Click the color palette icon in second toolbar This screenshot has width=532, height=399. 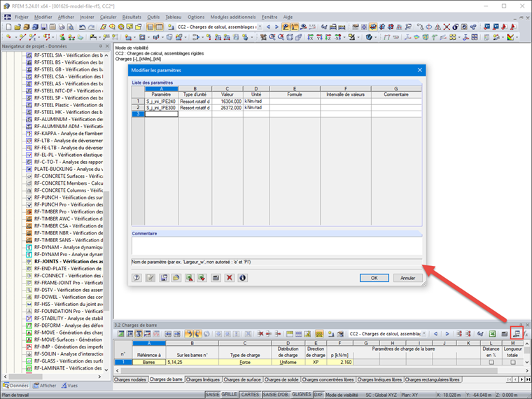pos(510,37)
